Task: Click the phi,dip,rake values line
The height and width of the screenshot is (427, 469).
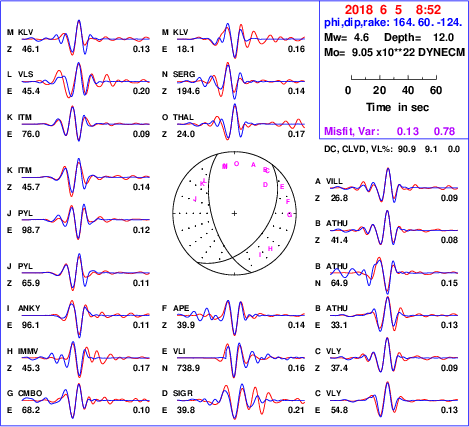Action: coord(393,23)
